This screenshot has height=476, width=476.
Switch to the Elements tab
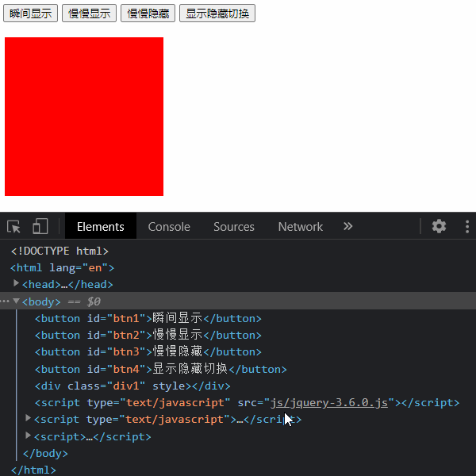pos(101,226)
